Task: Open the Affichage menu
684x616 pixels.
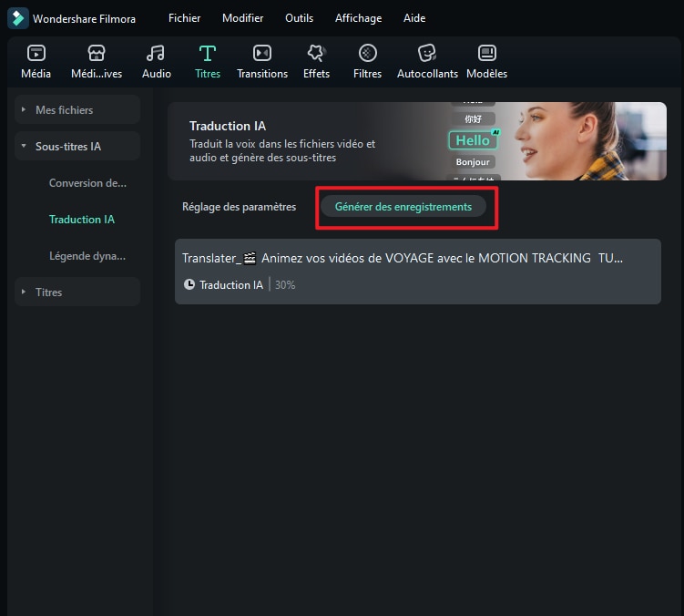Action: [x=358, y=18]
